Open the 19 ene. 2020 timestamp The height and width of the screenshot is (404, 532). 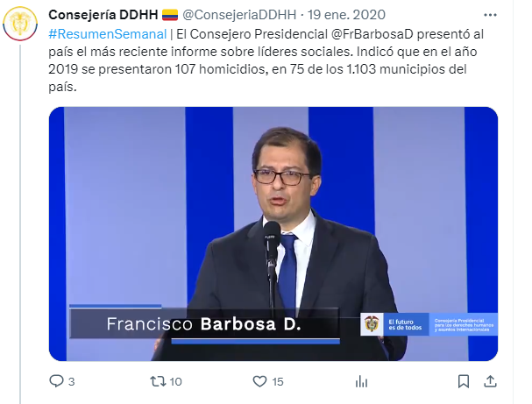click(346, 15)
